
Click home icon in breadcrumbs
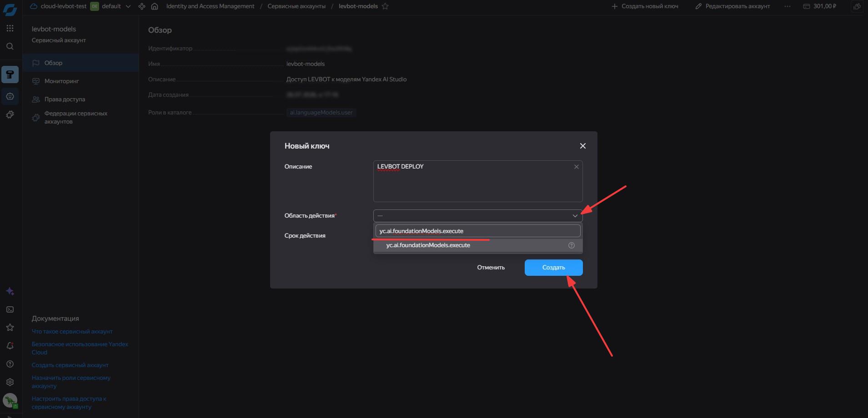click(x=155, y=6)
